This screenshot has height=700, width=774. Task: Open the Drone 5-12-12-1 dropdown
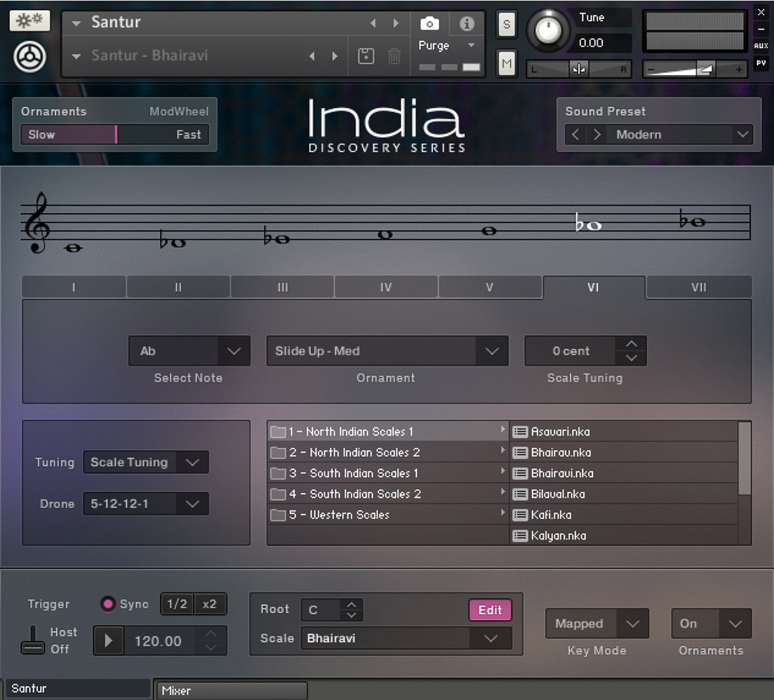145,503
